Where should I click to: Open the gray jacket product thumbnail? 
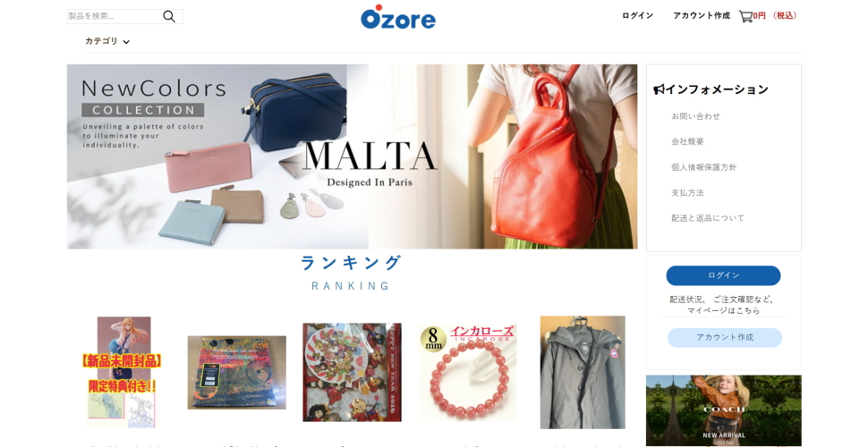click(583, 372)
